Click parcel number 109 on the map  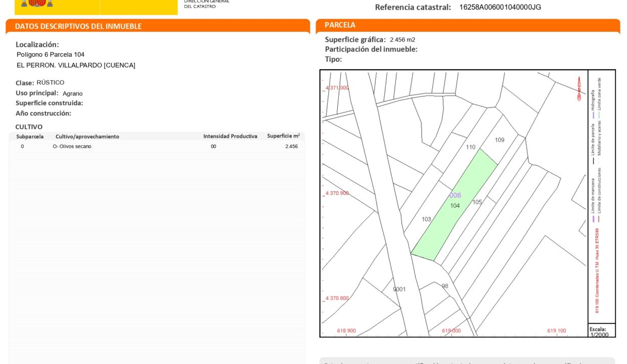point(500,140)
